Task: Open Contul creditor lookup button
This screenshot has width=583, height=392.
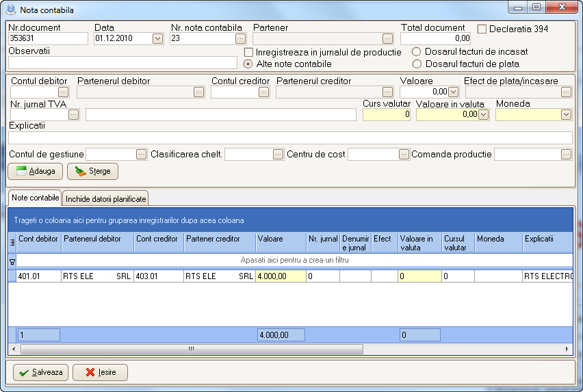Action: coord(263,92)
